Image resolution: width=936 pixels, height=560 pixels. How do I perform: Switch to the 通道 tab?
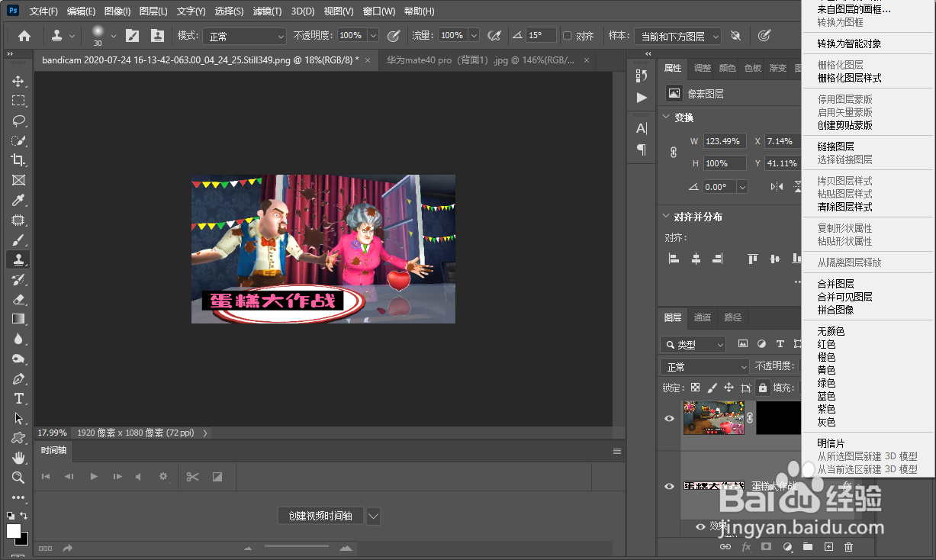[x=703, y=317]
